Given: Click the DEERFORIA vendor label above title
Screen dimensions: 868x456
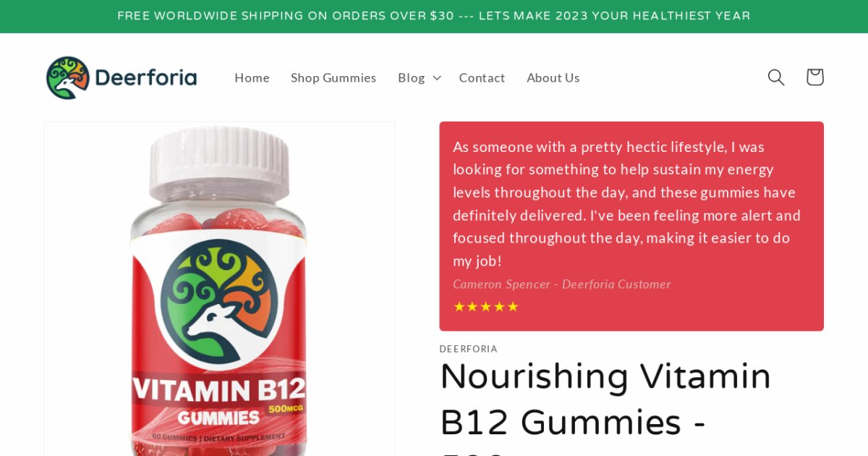Looking at the screenshot, I should pyautogui.click(x=468, y=349).
